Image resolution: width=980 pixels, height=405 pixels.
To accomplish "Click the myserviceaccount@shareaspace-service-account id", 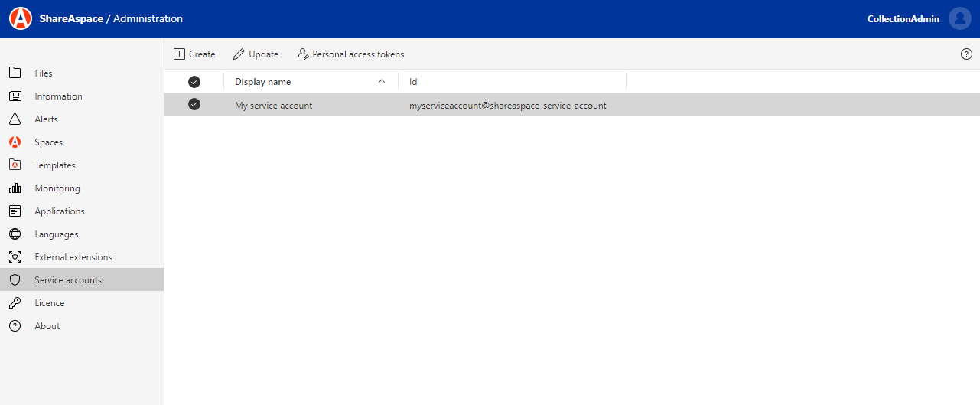I will point(508,106).
